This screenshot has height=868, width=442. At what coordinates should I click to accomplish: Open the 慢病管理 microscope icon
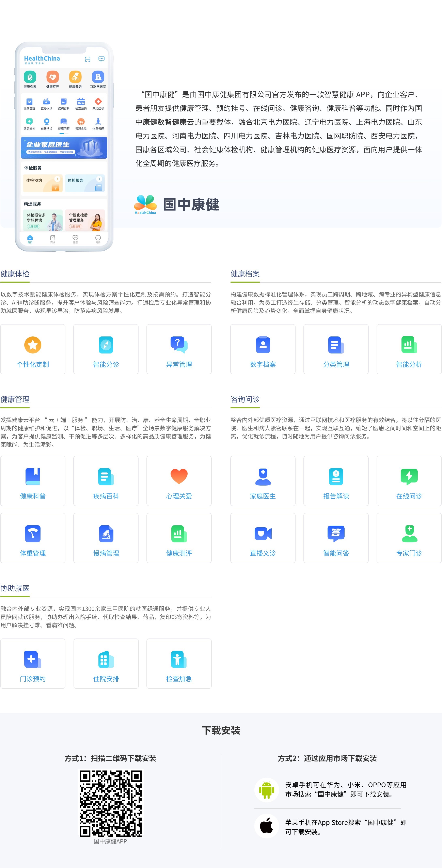106,533
